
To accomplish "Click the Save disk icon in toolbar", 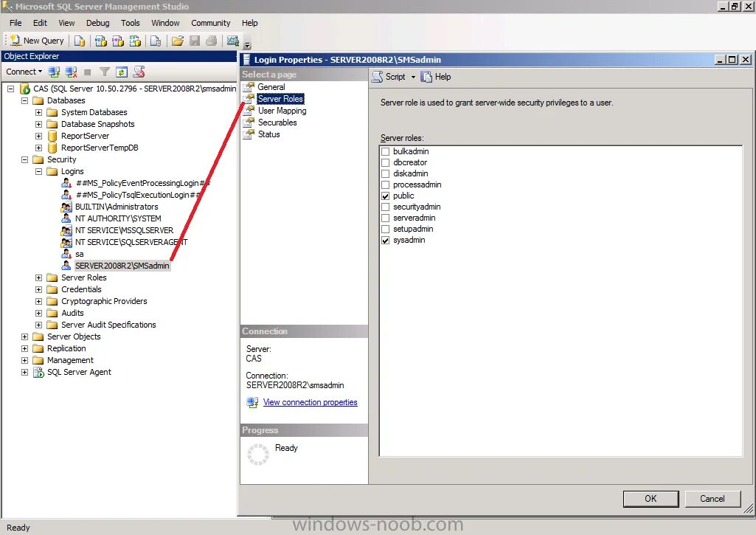I will [194, 41].
